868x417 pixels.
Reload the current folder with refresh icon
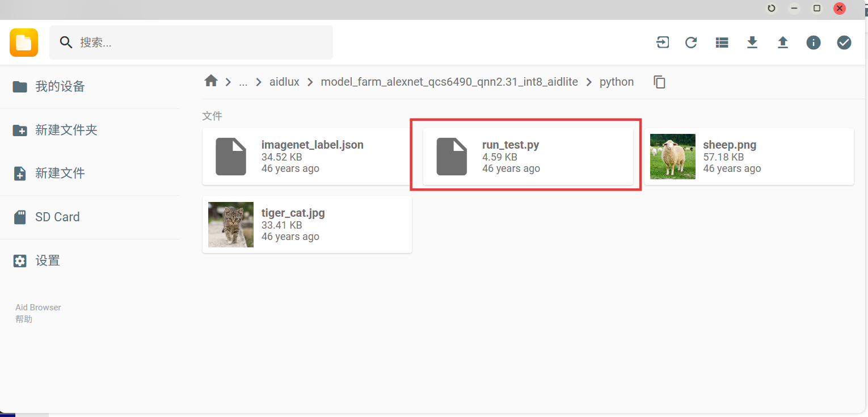(691, 43)
